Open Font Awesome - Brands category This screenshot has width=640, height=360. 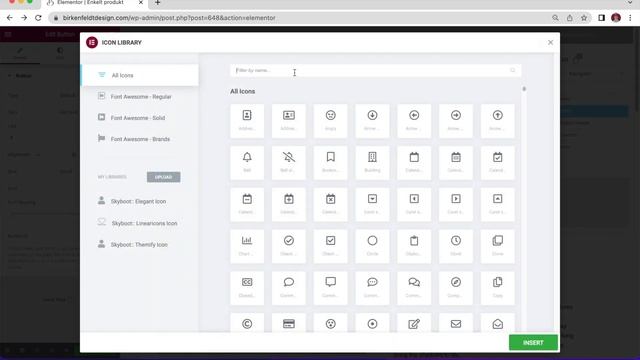(140, 139)
